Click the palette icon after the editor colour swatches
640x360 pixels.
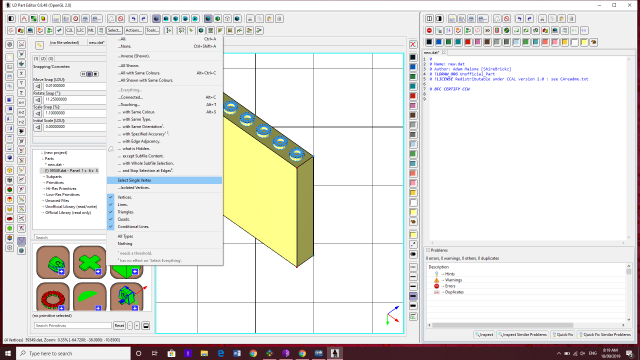coord(594,42)
